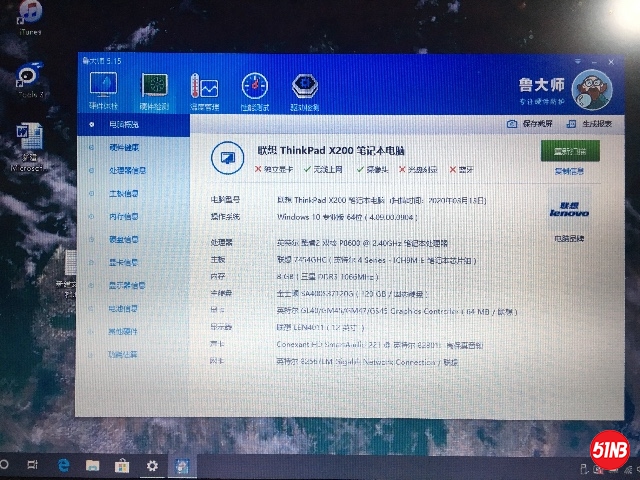This screenshot has width=640, height=480.
Task: Click the report icon beside 生成报表
Action: coord(571,124)
